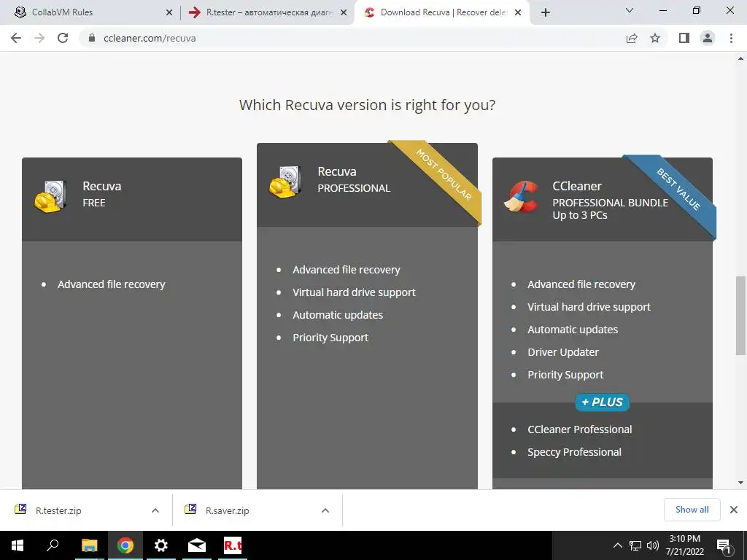Image resolution: width=747 pixels, height=560 pixels.
Task: Open Settings gear in the taskbar
Action: click(161, 545)
